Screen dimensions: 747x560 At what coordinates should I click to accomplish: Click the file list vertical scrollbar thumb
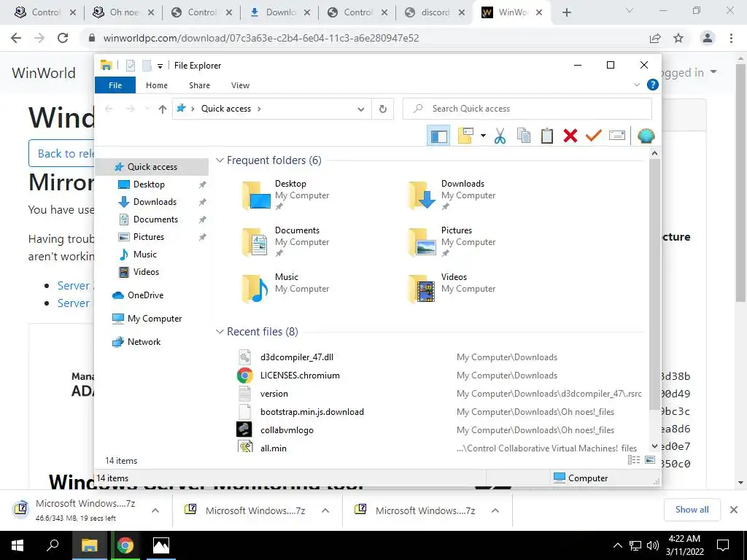(654, 284)
